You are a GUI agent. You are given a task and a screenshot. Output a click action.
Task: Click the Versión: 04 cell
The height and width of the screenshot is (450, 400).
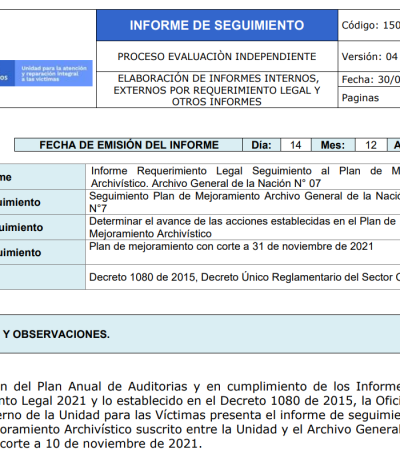(x=369, y=56)
